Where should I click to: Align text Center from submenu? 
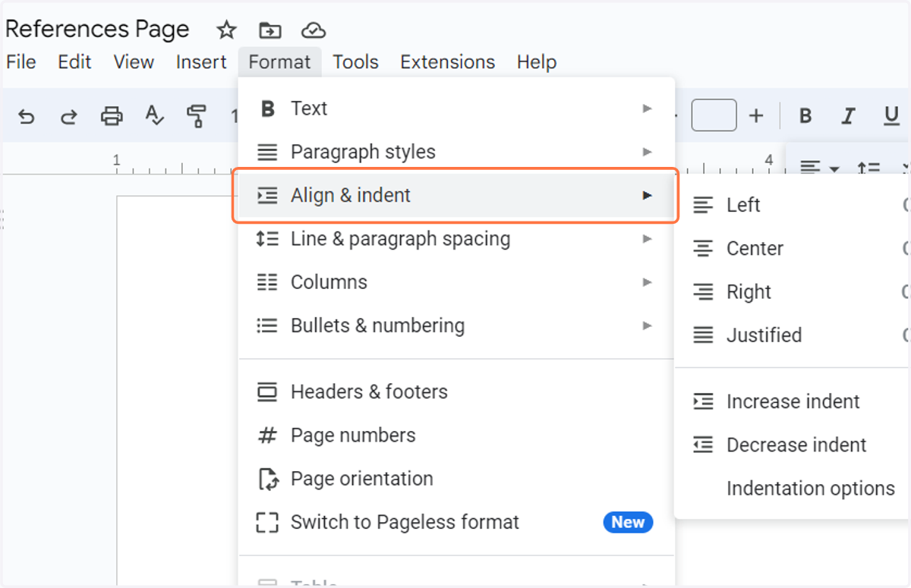pos(793,248)
